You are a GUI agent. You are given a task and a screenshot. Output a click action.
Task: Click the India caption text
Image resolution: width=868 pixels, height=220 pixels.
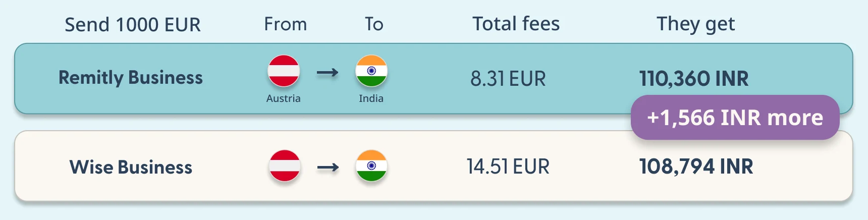click(371, 98)
